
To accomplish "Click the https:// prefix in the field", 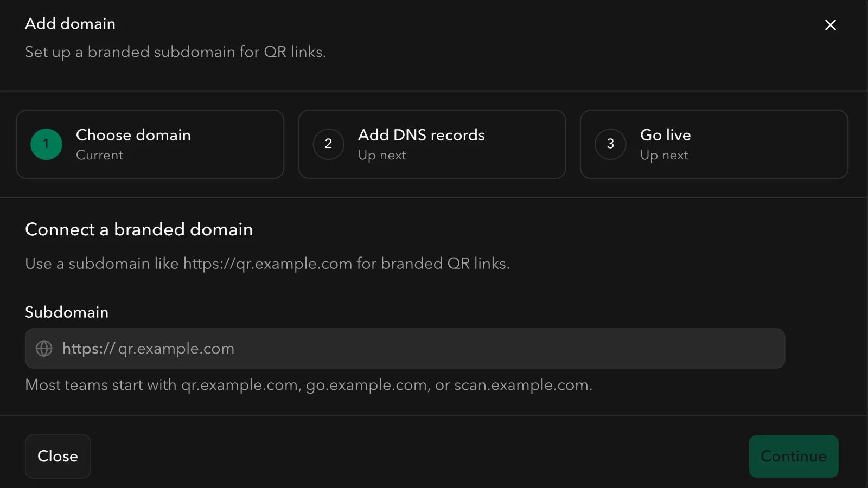I will coord(88,349).
